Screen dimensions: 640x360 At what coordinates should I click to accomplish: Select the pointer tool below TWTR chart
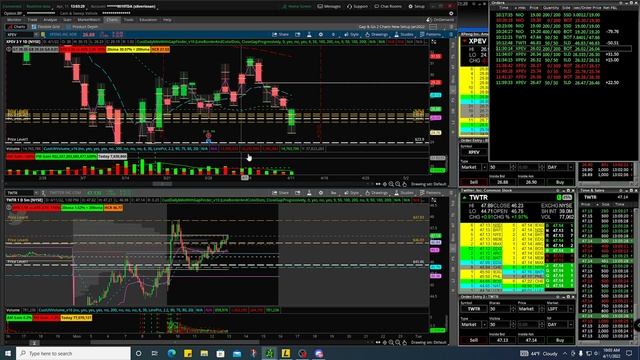tap(384, 343)
